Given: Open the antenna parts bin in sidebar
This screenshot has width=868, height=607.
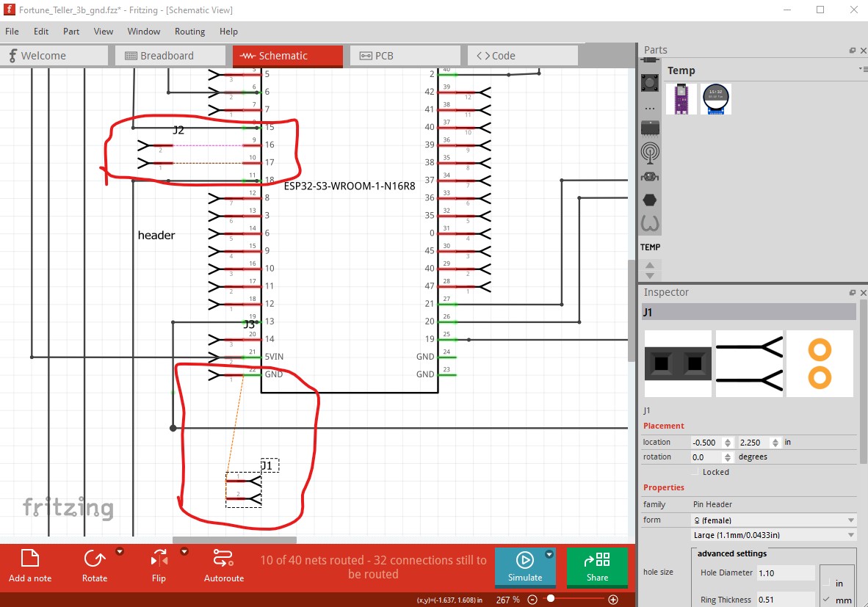Looking at the screenshot, I should click(650, 152).
